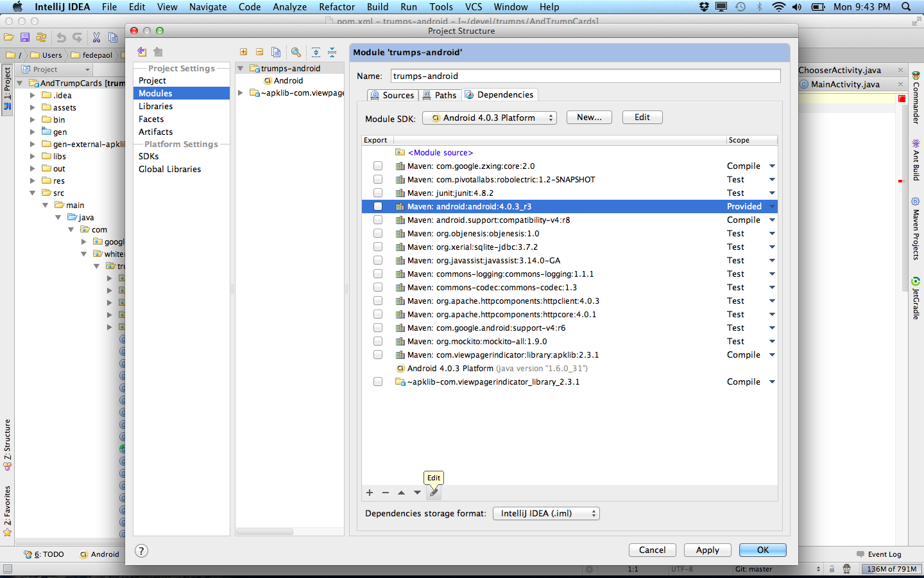Open the JetGradle side panel
Viewport: 924px width, 578px height.
(x=916, y=299)
